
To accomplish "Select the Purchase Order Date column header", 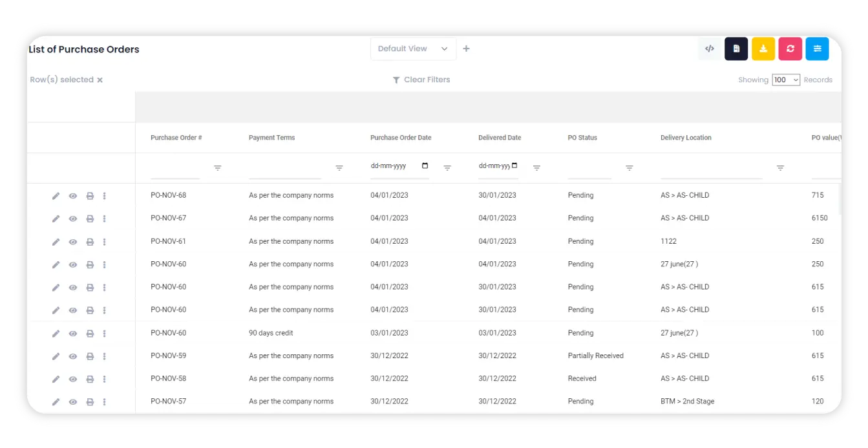I will coord(400,138).
